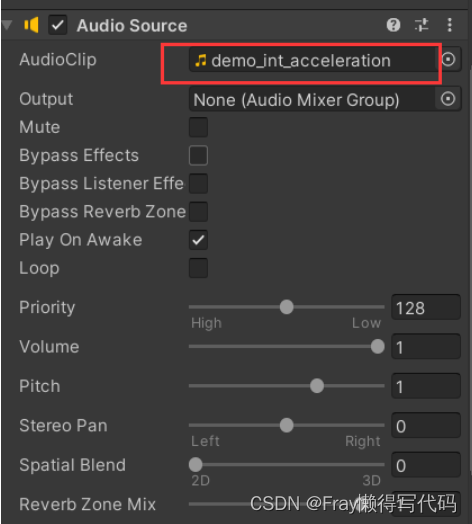The image size is (472, 524).
Task: Open the Audio Source three-dot options menu
Action: (450, 25)
